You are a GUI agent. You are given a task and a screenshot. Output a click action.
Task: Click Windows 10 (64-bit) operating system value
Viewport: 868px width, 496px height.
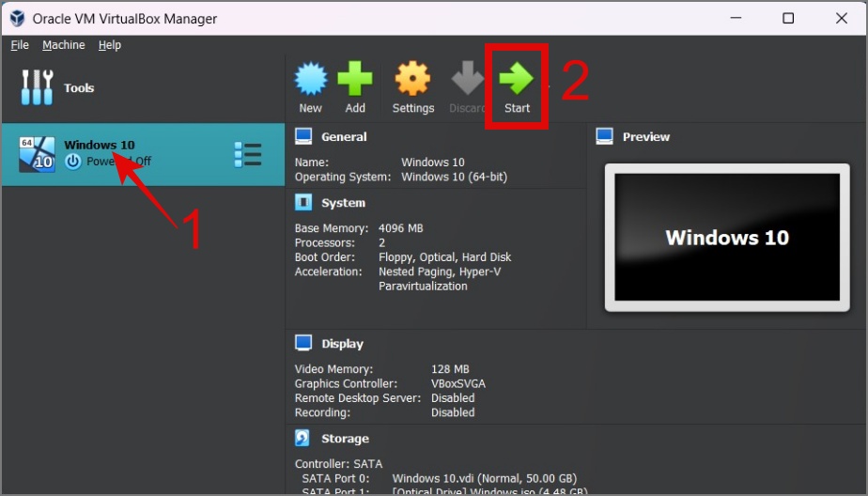(x=454, y=177)
